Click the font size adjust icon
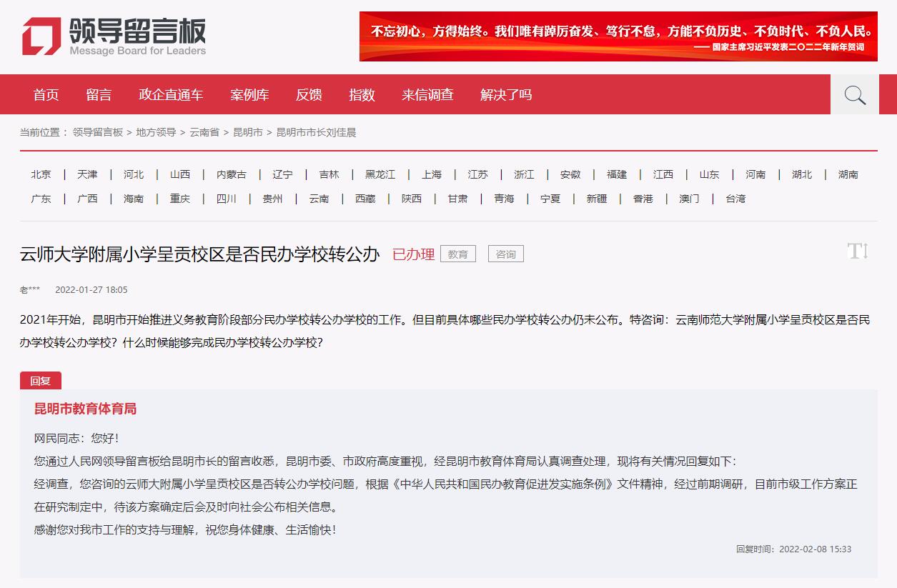The image size is (897, 588). (x=857, y=251)
